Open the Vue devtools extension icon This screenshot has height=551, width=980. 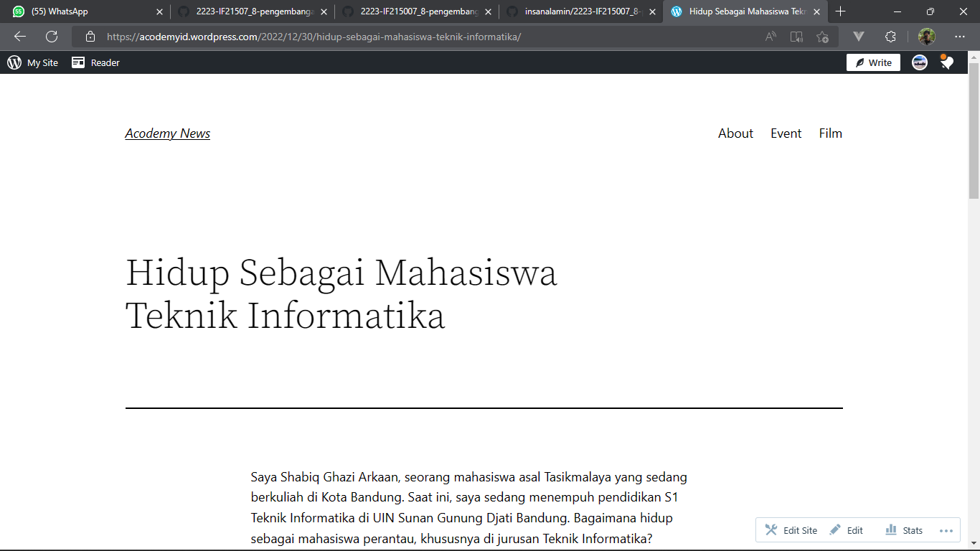(x=858, y=37)
